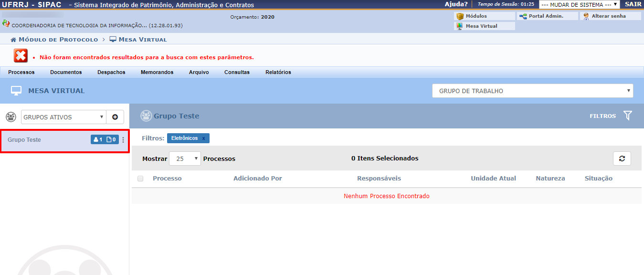
Task: Open the Processos menu
Action: (21, 72)
